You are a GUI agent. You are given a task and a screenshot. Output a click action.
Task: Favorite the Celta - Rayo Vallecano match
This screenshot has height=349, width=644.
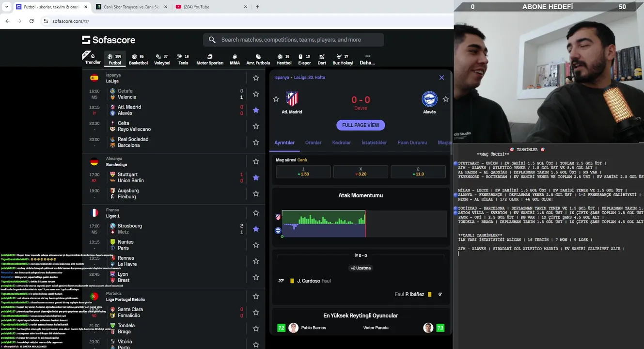pyautogui.click(x=256, y=126)
